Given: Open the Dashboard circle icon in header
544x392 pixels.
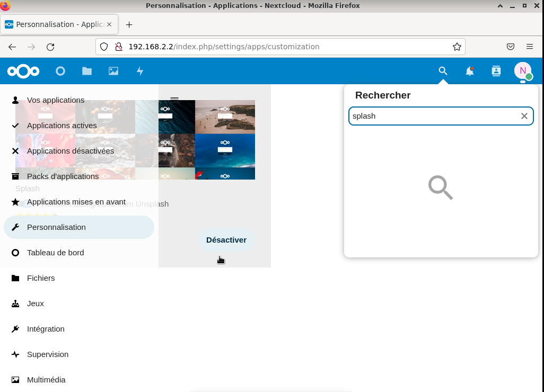Looking at the screenshot, I should 60,71.
